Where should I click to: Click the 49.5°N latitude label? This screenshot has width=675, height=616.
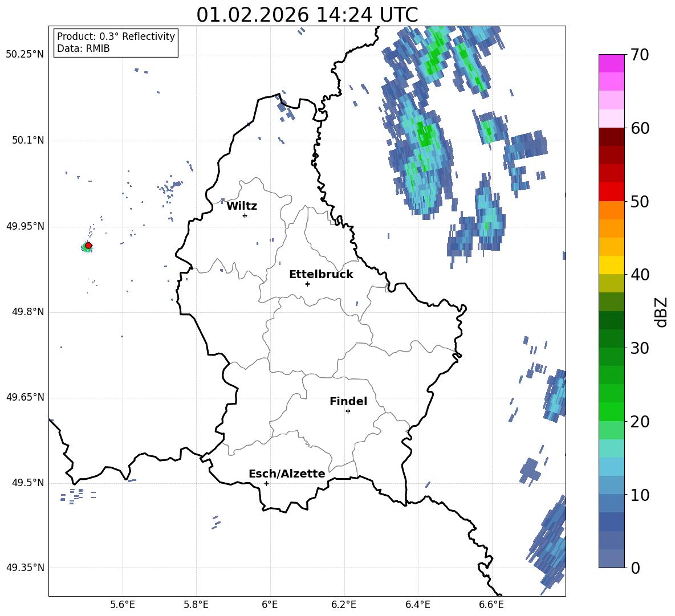pos(29,483)
